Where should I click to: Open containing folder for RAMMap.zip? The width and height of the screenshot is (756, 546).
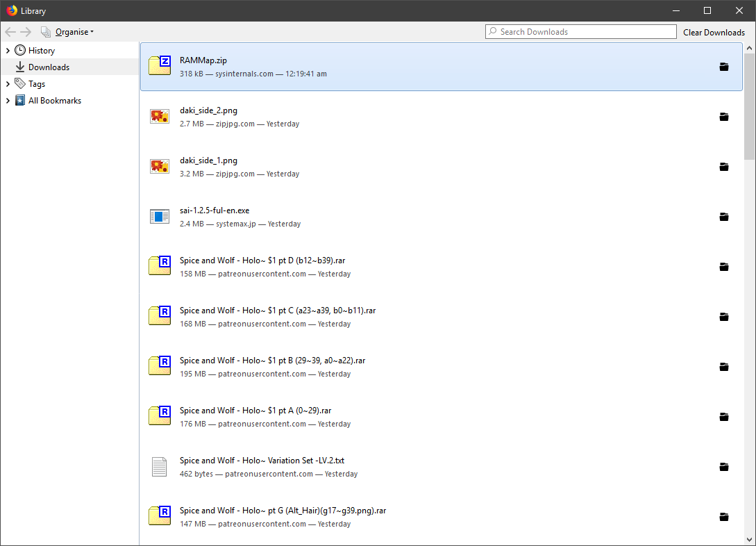point(723,67)
